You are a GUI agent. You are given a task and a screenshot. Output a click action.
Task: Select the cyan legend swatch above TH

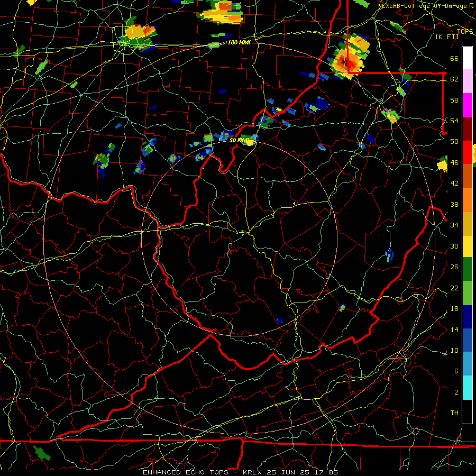[467, 388]
